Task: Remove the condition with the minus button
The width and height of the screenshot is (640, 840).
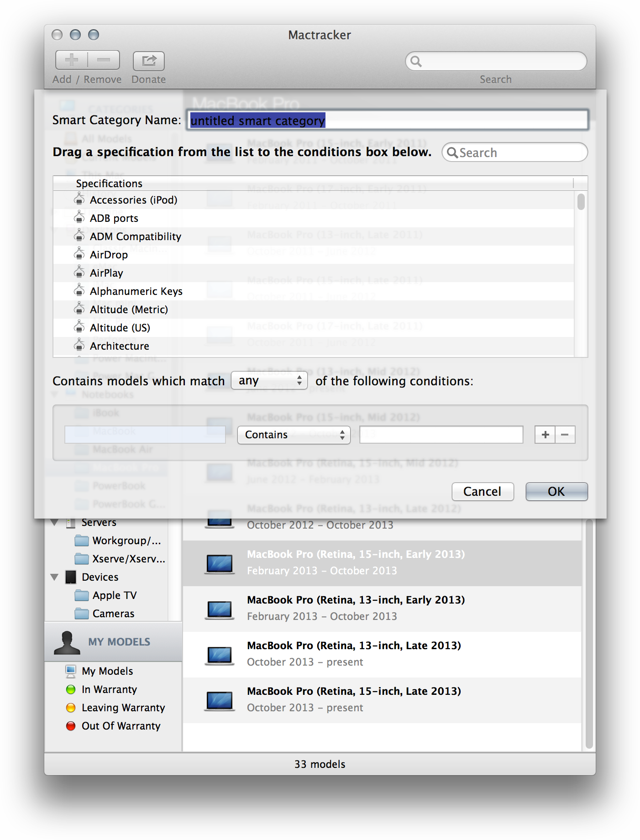Action: pyautogui.click(x=565, y=435)
